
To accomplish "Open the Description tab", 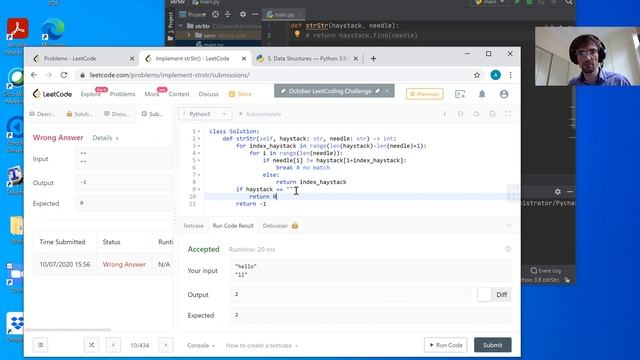I will coord(42,114).
